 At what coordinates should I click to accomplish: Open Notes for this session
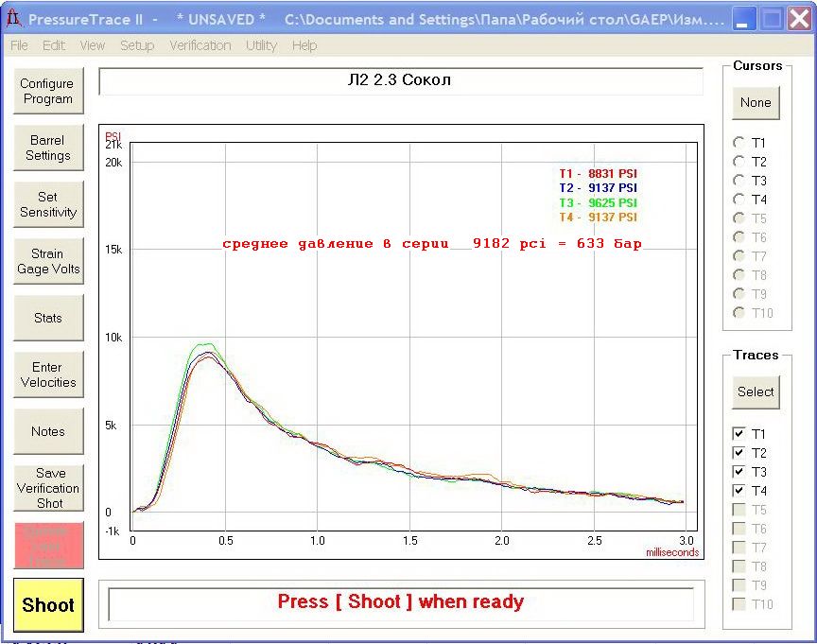(x=47, y=431)
